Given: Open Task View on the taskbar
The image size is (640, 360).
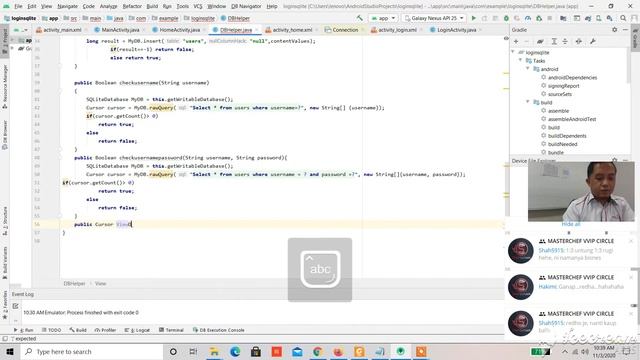Looking at the screenshot, I should pos(193,351).
